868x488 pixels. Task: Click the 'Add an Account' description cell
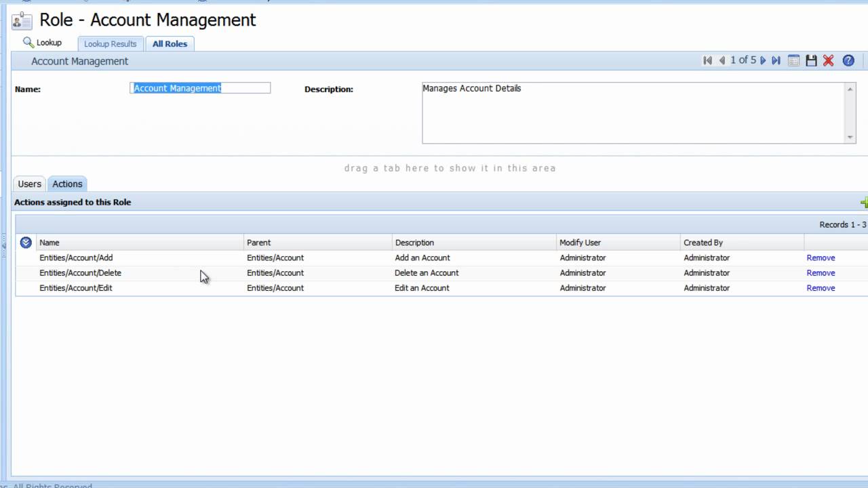pos(422,258)
